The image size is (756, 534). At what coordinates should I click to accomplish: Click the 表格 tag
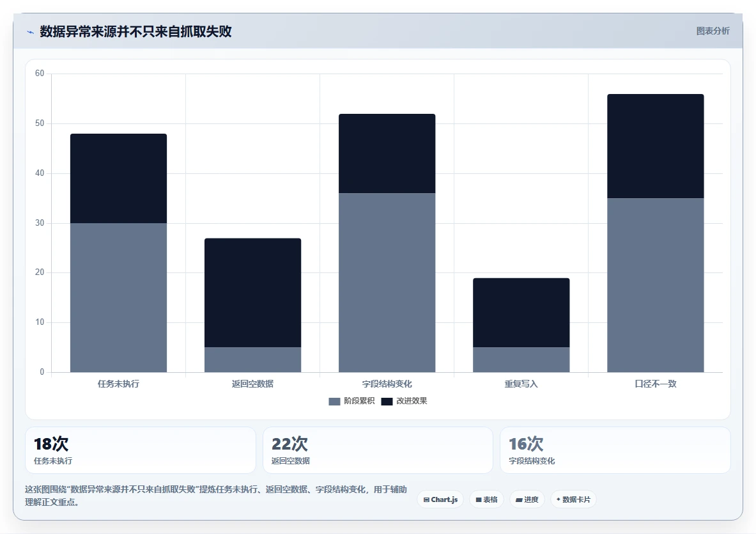[486, 499]
